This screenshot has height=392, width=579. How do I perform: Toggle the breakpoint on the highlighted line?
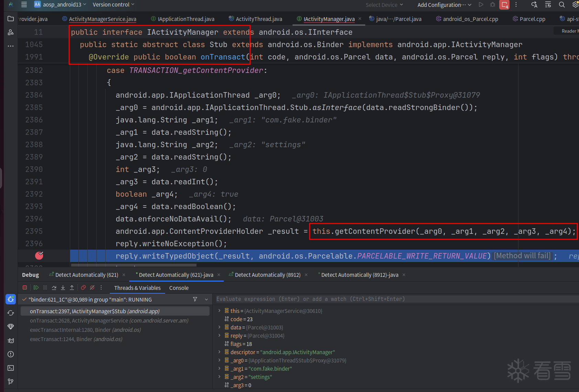click(39, 255)
